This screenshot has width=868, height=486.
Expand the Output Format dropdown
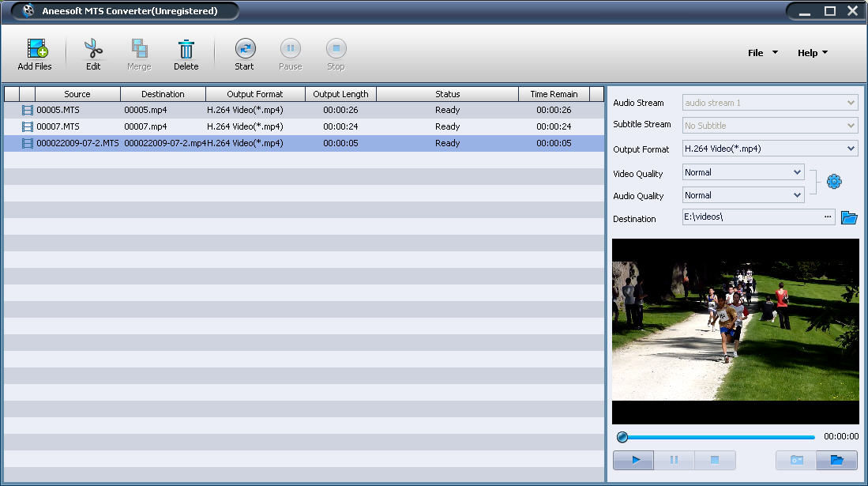coord(851,149)
